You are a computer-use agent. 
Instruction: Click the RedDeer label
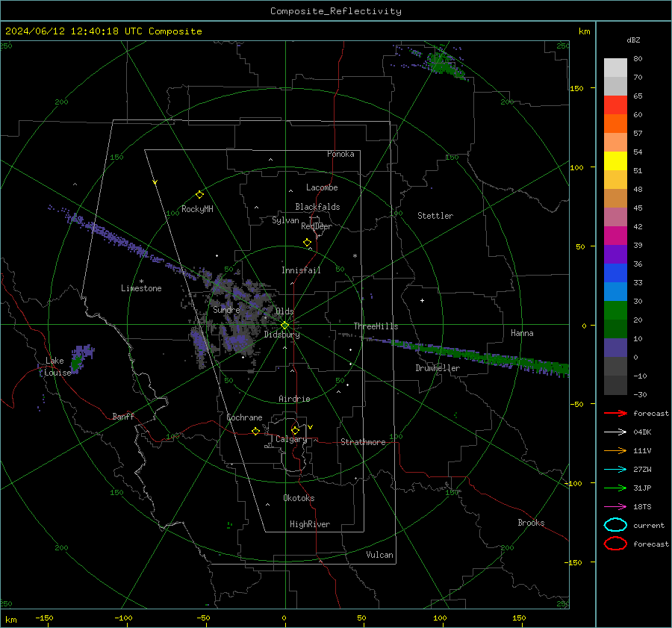(317, 226)
